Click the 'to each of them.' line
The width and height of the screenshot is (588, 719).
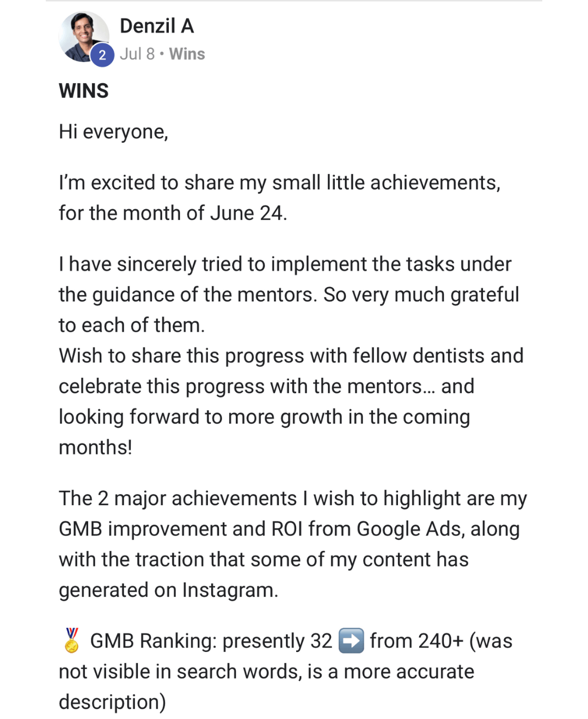[132, 325]
